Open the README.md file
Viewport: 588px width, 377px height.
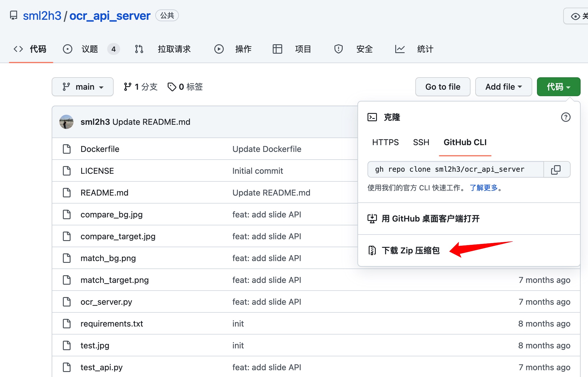[x=104, y=193]
